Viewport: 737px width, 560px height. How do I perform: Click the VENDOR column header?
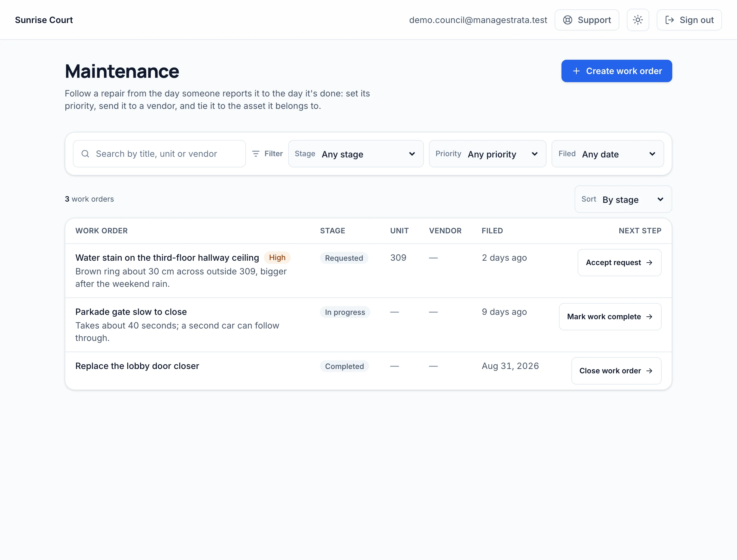(x=445, y=231)
